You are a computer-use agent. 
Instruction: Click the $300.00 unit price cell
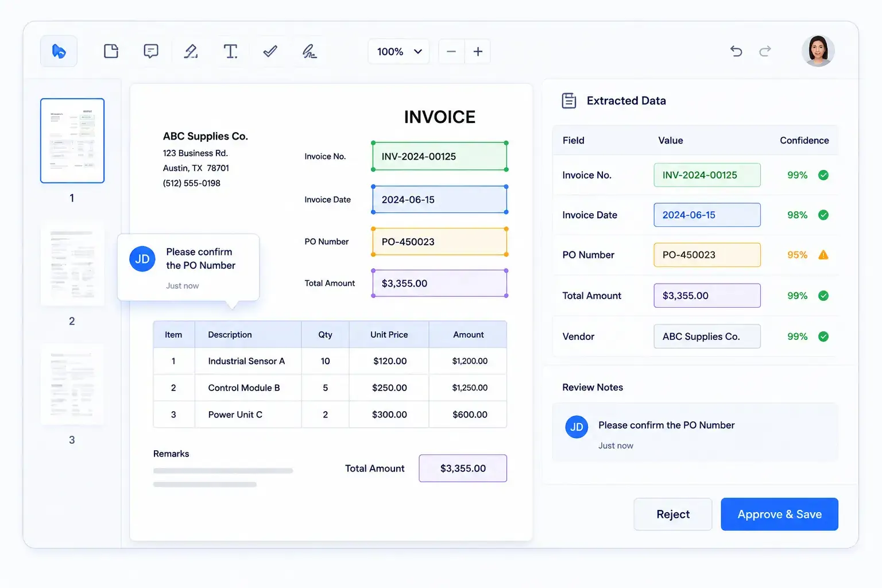coord(389,415)
